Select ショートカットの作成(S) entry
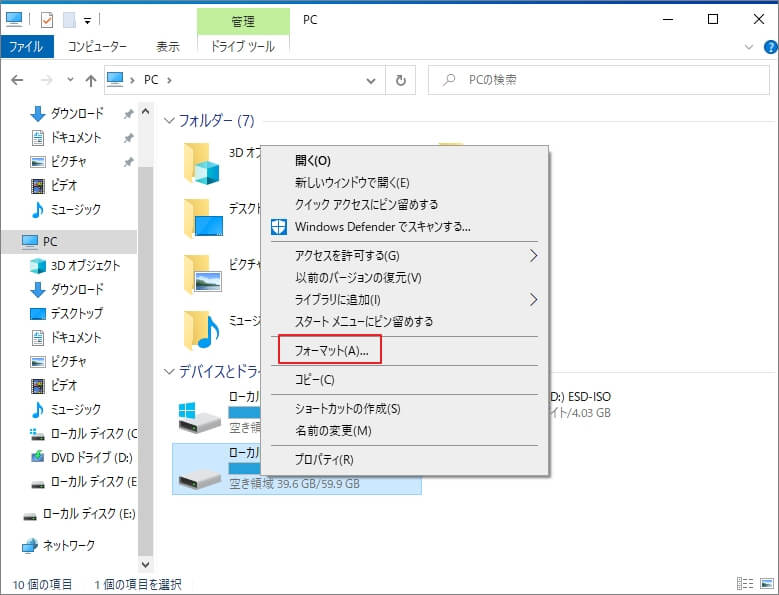Screen dimensions: 779x595 [x=347, y=409]
